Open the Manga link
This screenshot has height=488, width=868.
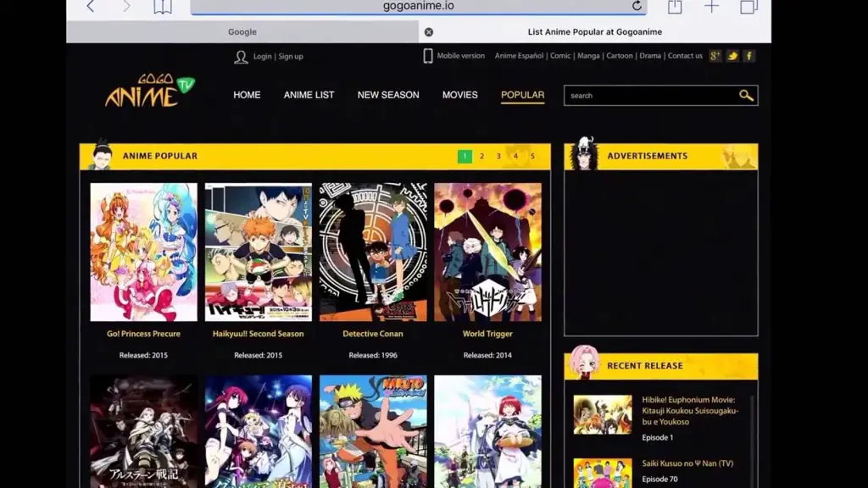coord(588,56)
